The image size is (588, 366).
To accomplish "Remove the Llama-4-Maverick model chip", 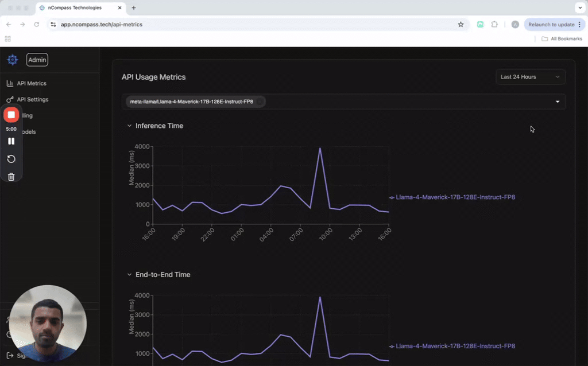I will click(260, 102).
